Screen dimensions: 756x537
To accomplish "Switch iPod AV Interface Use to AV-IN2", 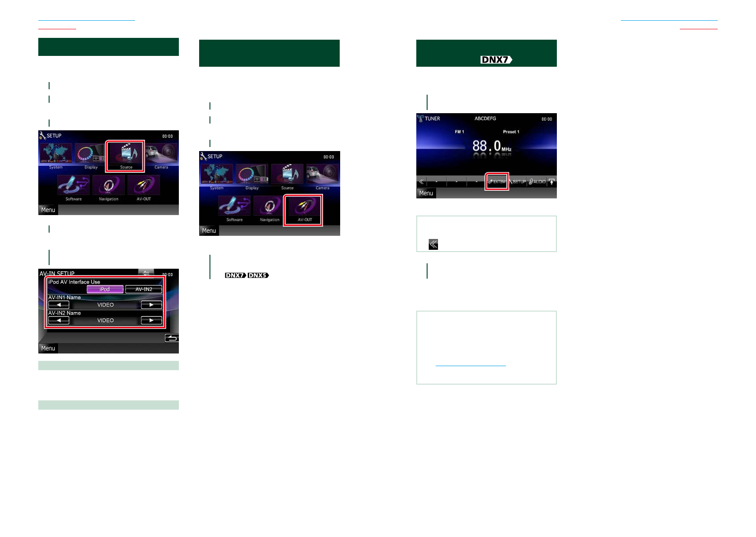I will (x=144, y=289).
